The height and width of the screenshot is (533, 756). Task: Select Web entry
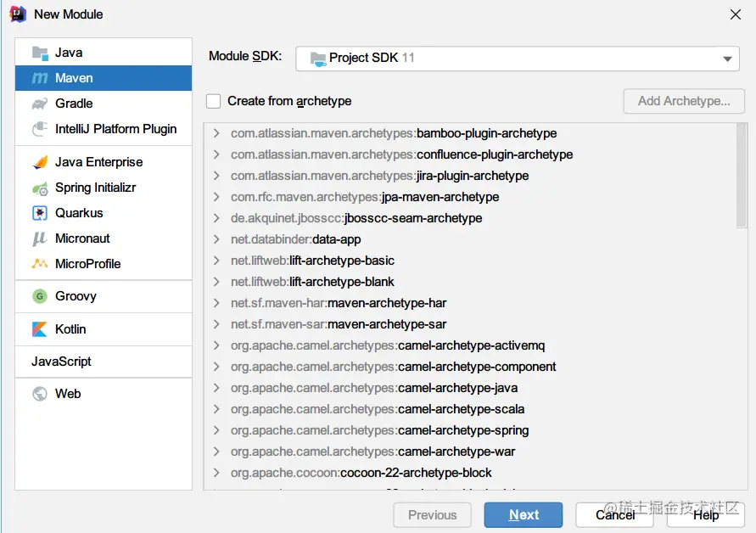(x=104, y=394)
